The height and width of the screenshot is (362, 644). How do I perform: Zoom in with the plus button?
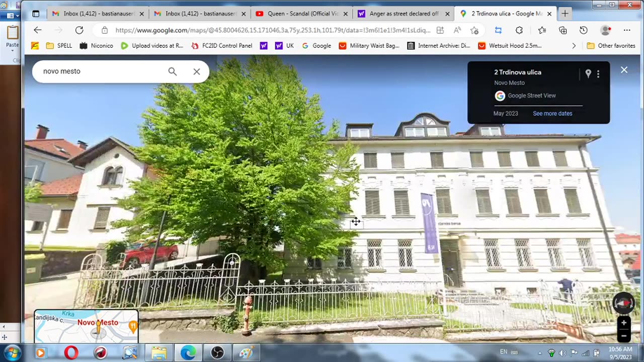[x=624, y=323]
